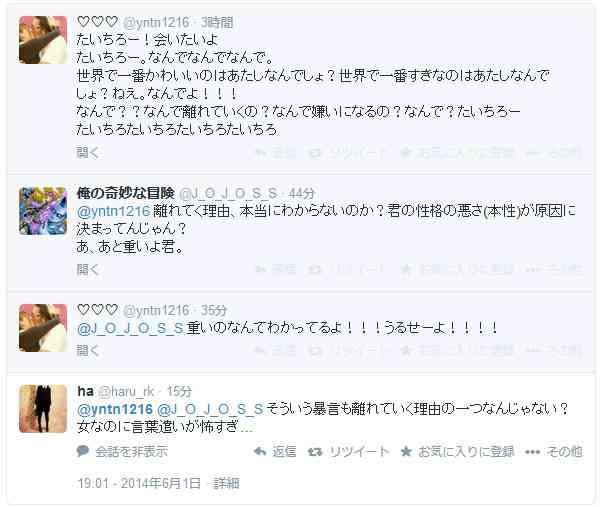Click the リツイート text on ha's tweet
Viewport: 604px width, 507px height.
coord(359,452)
